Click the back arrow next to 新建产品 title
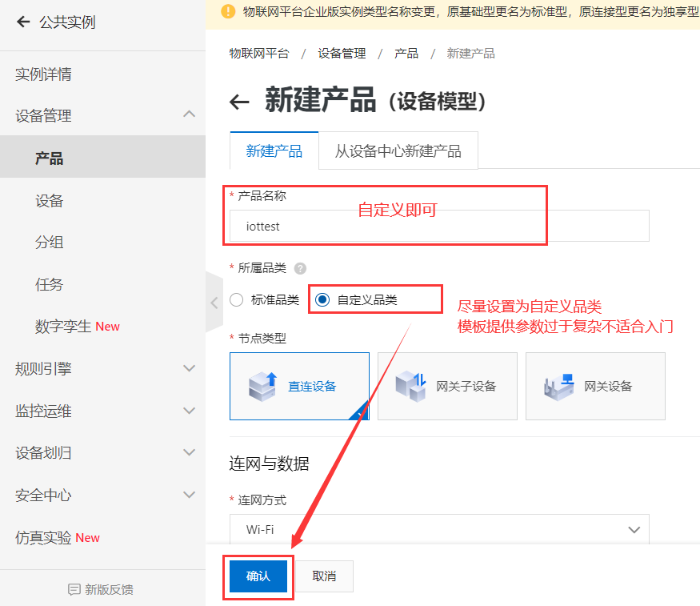This screenshot has height=606, width=700. point(239,102)
